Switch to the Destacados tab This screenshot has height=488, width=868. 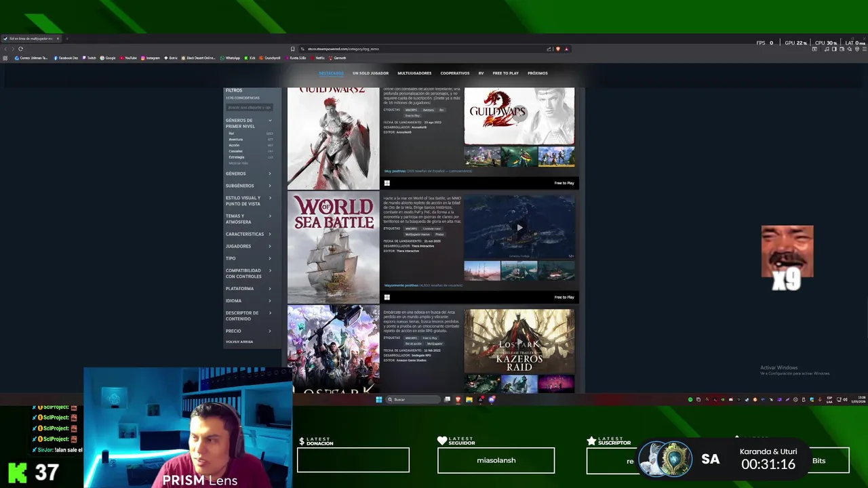[331, 73]
